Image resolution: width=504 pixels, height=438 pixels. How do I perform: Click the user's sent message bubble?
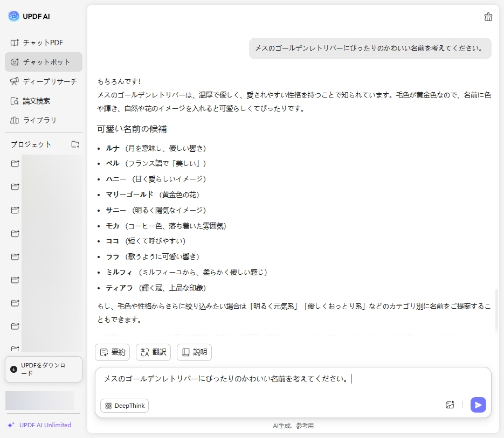pos(370,48)
